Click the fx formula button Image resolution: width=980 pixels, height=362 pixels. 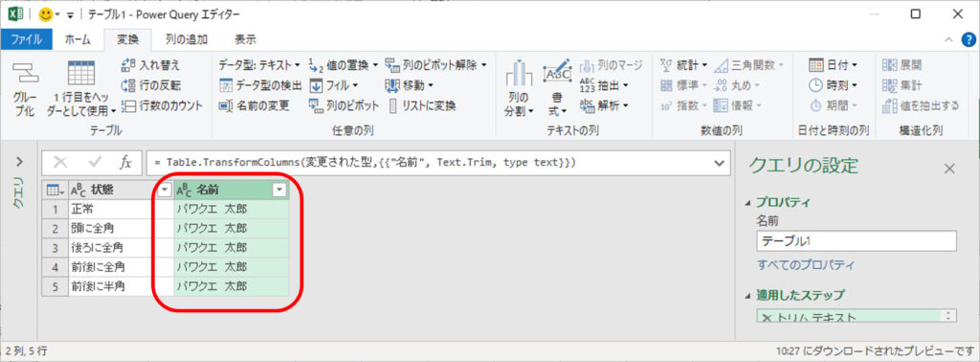(x=125, y=163)
